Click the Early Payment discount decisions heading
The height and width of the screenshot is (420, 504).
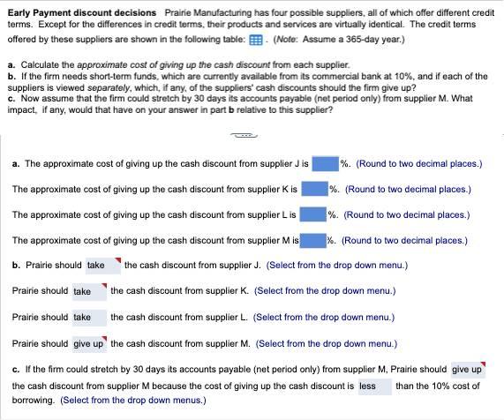(82, 13)
